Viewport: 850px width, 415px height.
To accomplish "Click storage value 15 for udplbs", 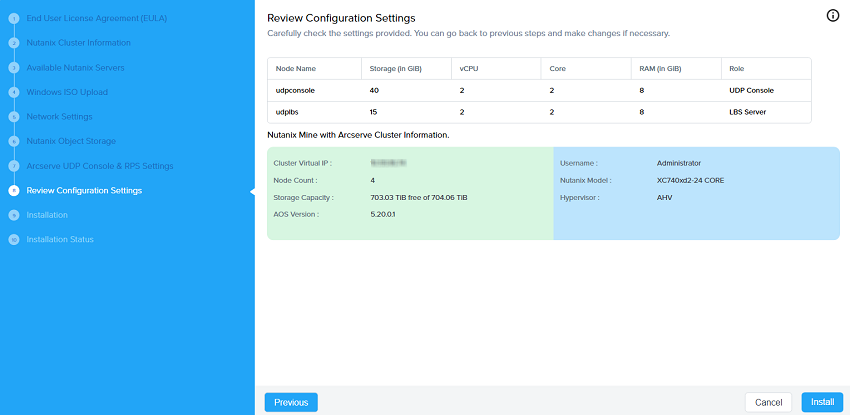I will (x=374, y=112).
